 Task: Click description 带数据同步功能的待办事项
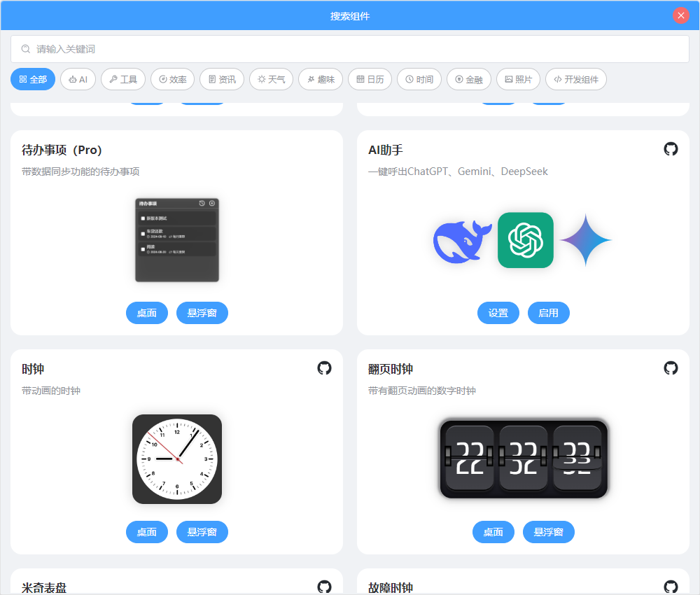tap(80, 171)
